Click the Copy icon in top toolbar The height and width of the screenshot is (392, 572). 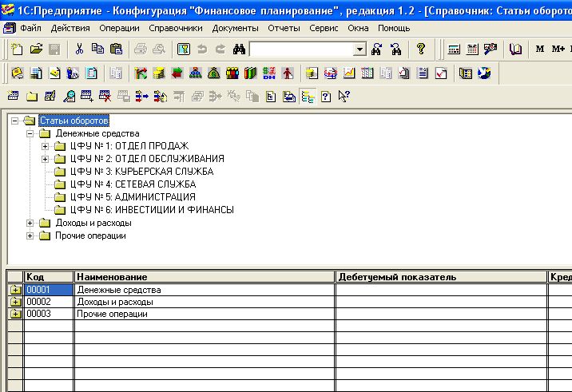(x=97, y=49)
